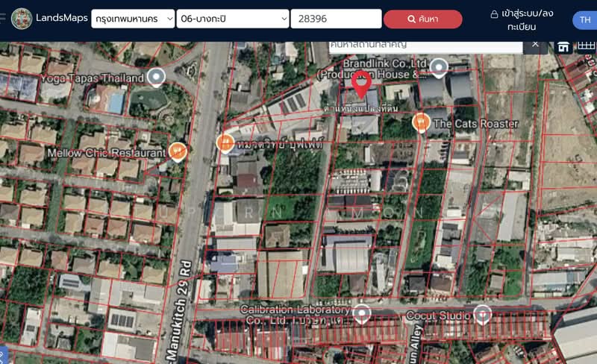
Task: Click the important places search box
Action: [x=425, y=45]
